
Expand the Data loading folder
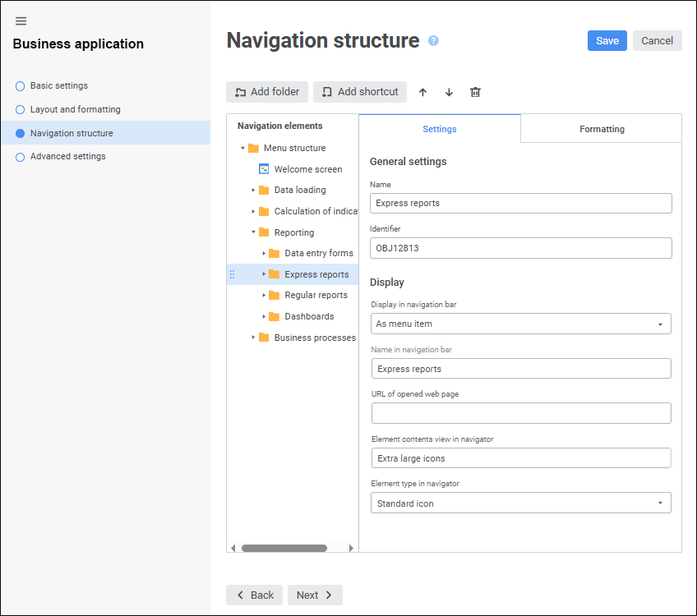pyautogui.click(x=254, y=191)
